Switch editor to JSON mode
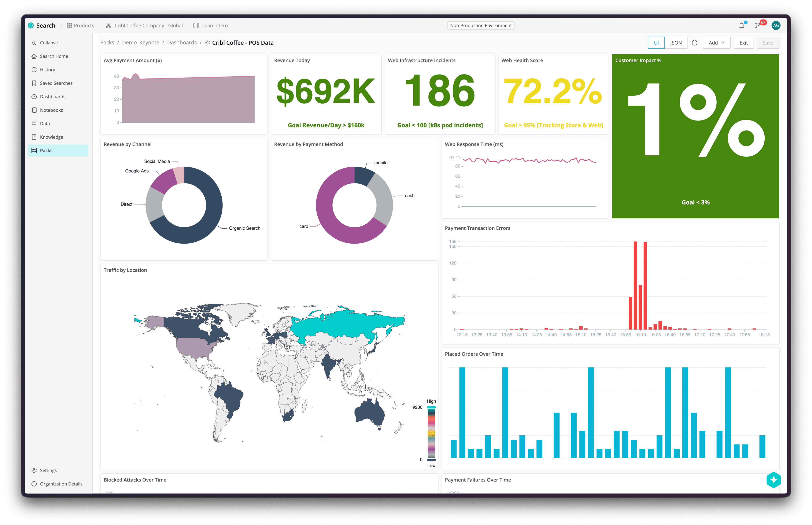The image size is (812, 525). pyautogui.click(x=676, y=43)
